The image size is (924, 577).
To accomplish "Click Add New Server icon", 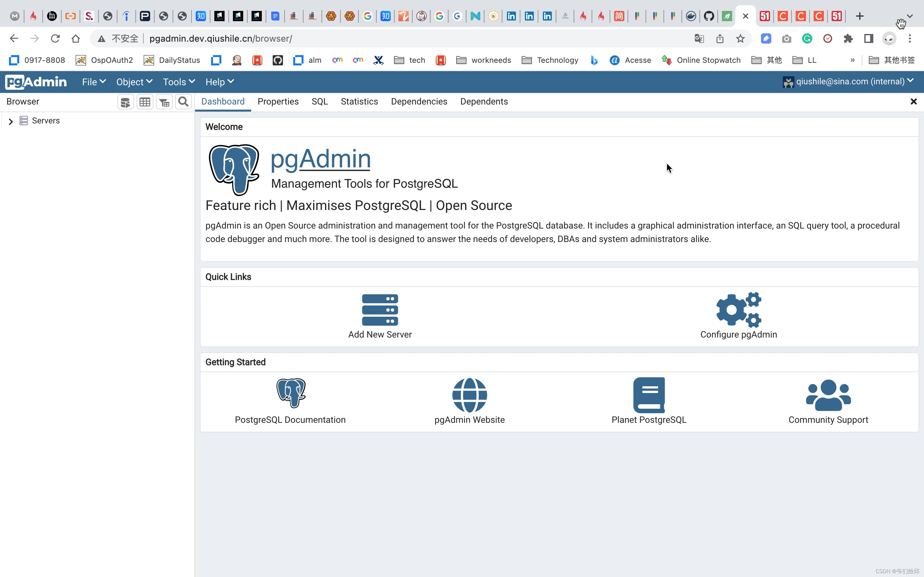I will coord(380,309).
